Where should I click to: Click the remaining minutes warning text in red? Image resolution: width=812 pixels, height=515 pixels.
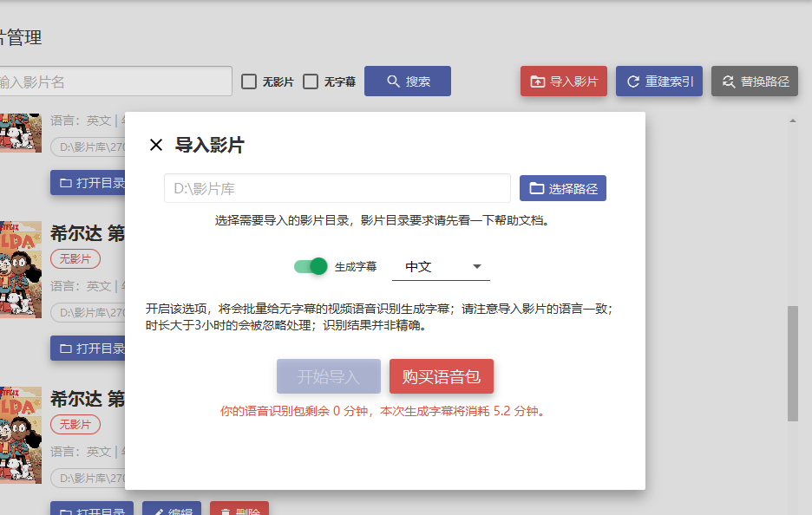point(383,412)
